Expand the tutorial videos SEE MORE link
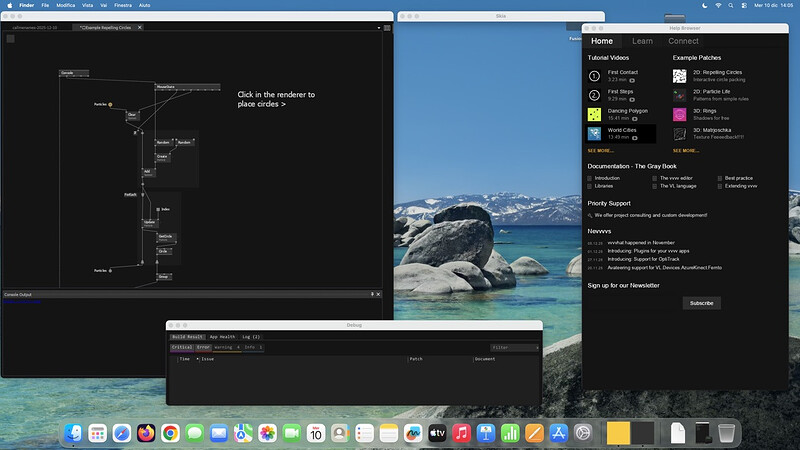The width and height of the screenshot is (800, 450). [x=601, y=150]
